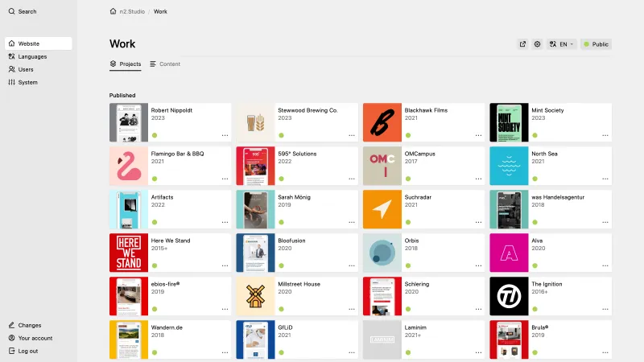Open the three-dot menu on Artifacts card

point(225,222)
